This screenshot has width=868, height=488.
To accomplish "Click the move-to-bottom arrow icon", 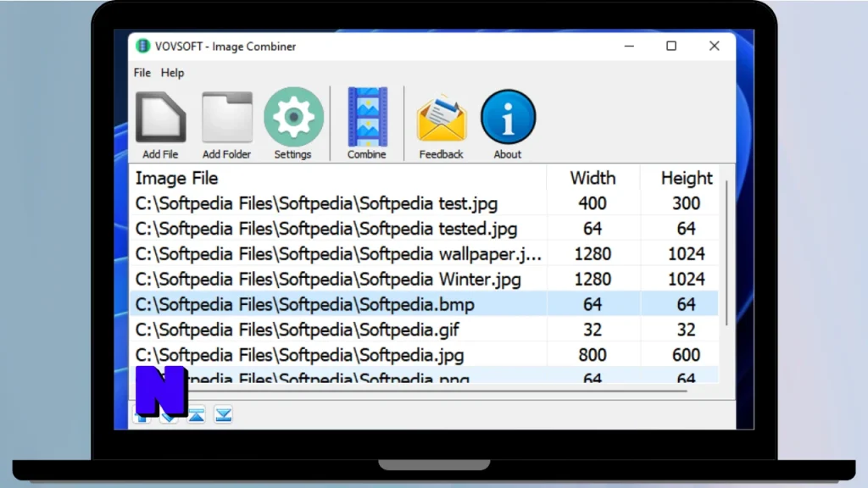I will [x=223, y=415].
